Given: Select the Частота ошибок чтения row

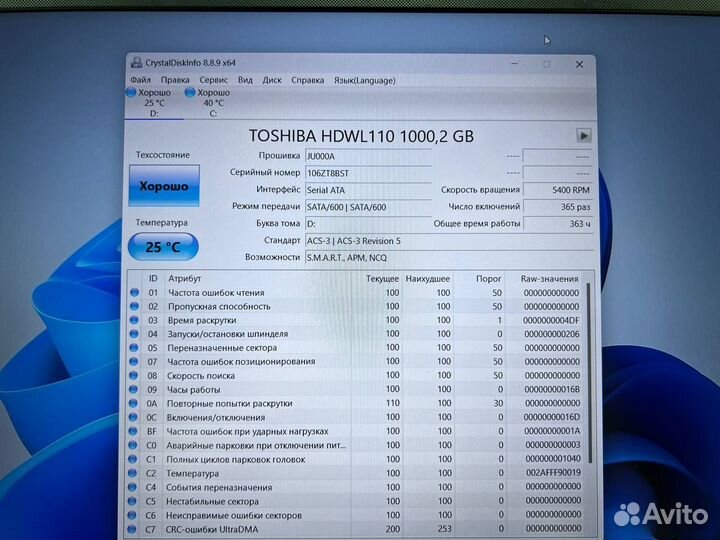Looking at the screenshot, I should [x=356, y=292].
